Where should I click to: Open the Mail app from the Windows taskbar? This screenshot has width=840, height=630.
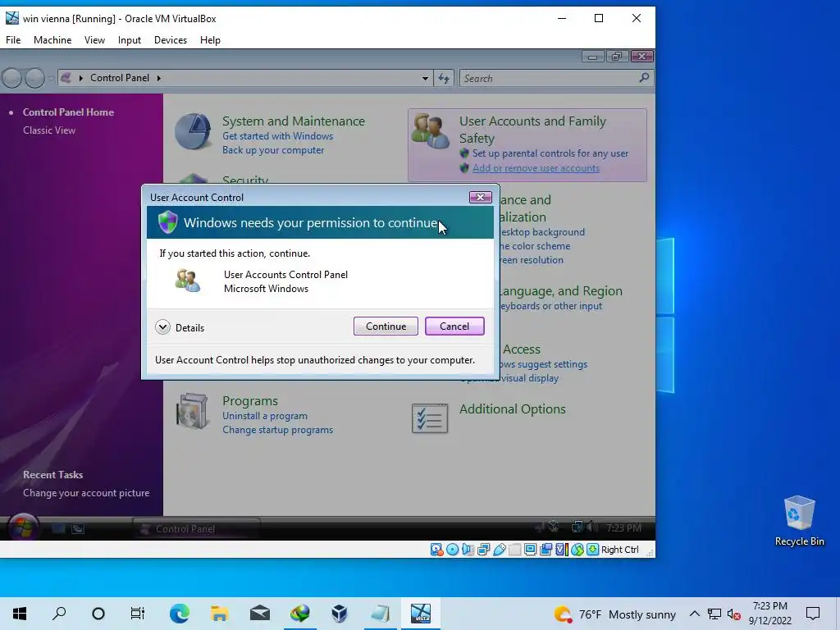point(260,614)
